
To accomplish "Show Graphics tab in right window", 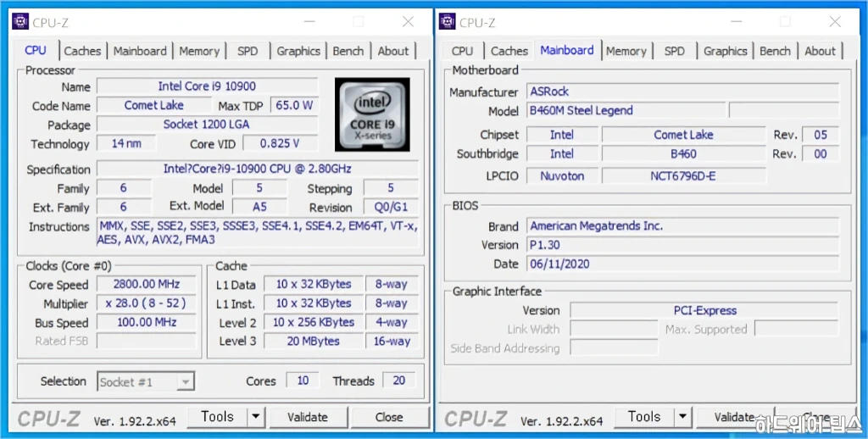I will (x=726, y=51).
